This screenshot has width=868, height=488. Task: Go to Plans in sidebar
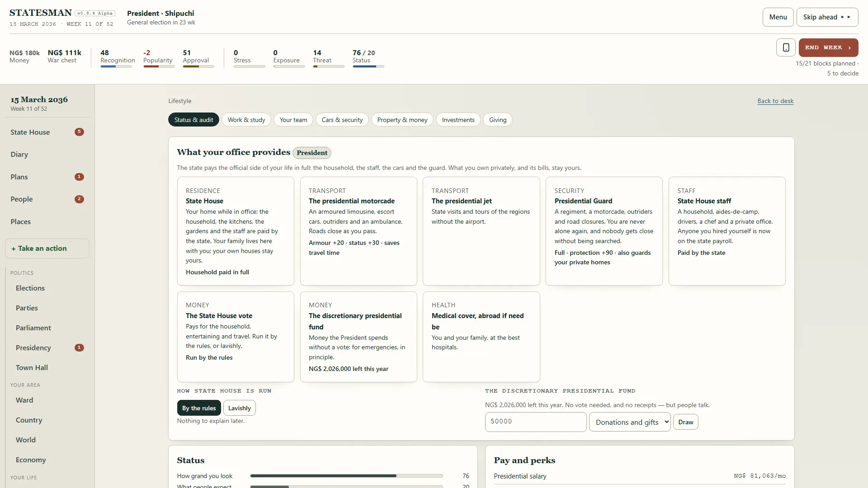point(47,177)
